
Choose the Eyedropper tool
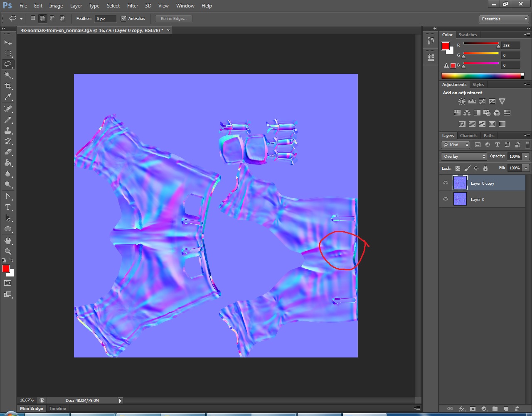click(x=8, y=97)
